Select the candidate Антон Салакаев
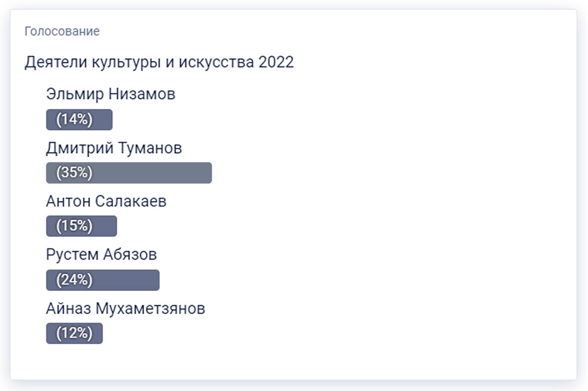The height and width of the screenshot is (391, 588). coord(106,202)
